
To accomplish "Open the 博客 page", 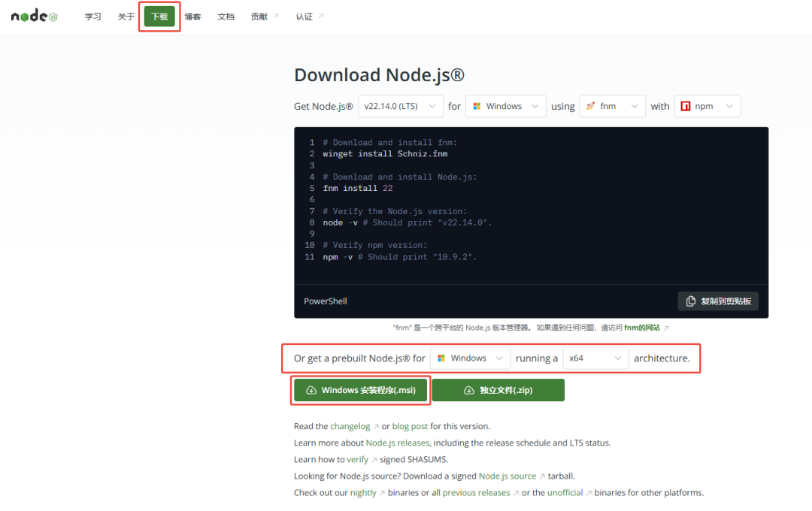I will (192, 17).
